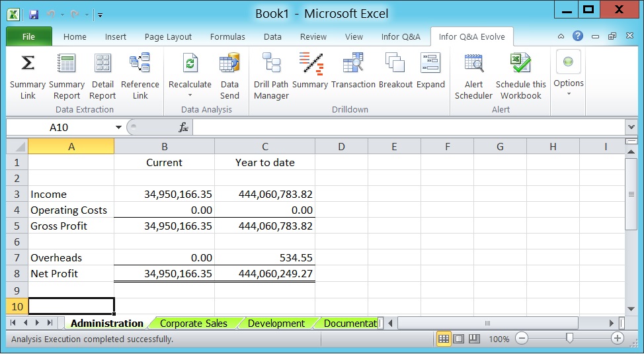Open the Page Layout tab

pos(168,36)
